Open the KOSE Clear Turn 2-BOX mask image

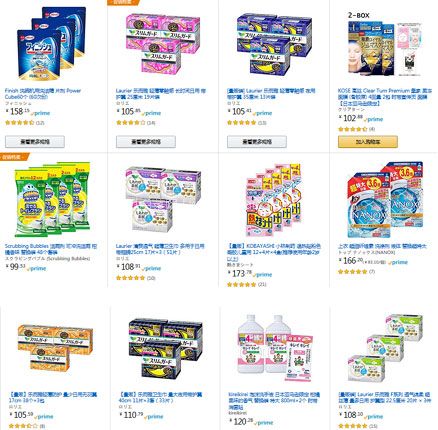385,45
